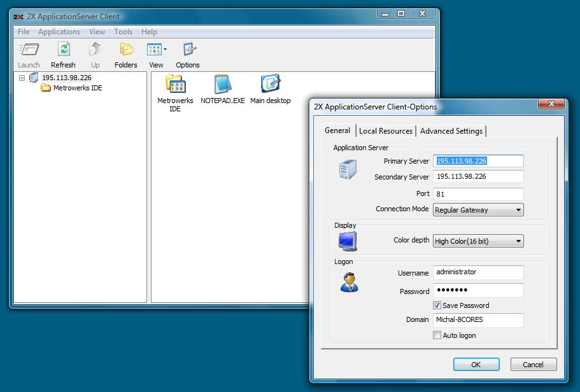
Task: Switch to the Advanced Settings tab
Action: (451, 131)
